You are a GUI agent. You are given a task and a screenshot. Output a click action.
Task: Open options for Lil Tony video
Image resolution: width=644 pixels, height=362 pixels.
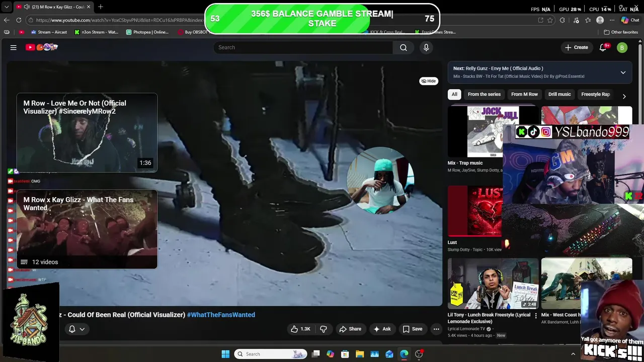click(535, 316)
